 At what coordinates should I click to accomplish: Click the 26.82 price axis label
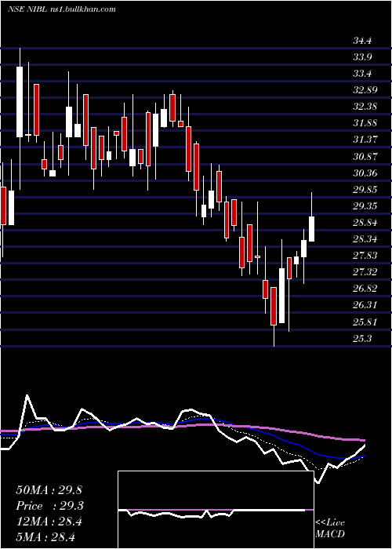coord(365,289)
